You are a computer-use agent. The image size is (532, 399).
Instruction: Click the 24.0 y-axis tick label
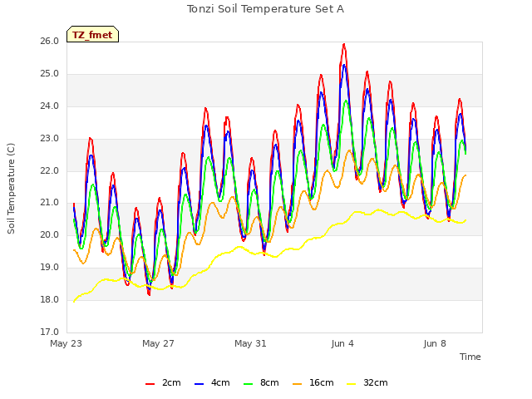(x=50, y=106)
